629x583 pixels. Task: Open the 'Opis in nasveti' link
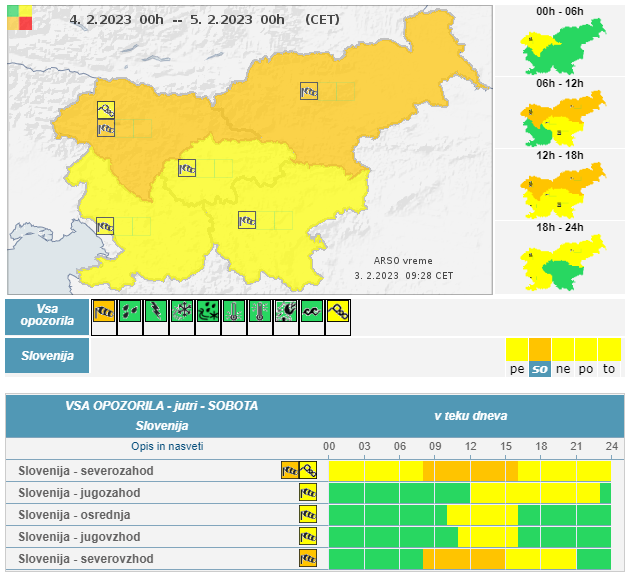point(167,446)
